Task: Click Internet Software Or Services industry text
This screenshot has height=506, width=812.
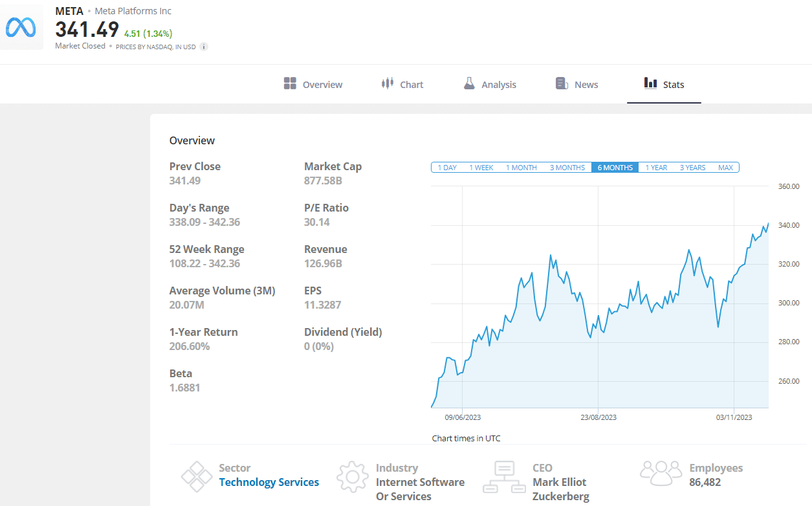Action: point(420,489)
